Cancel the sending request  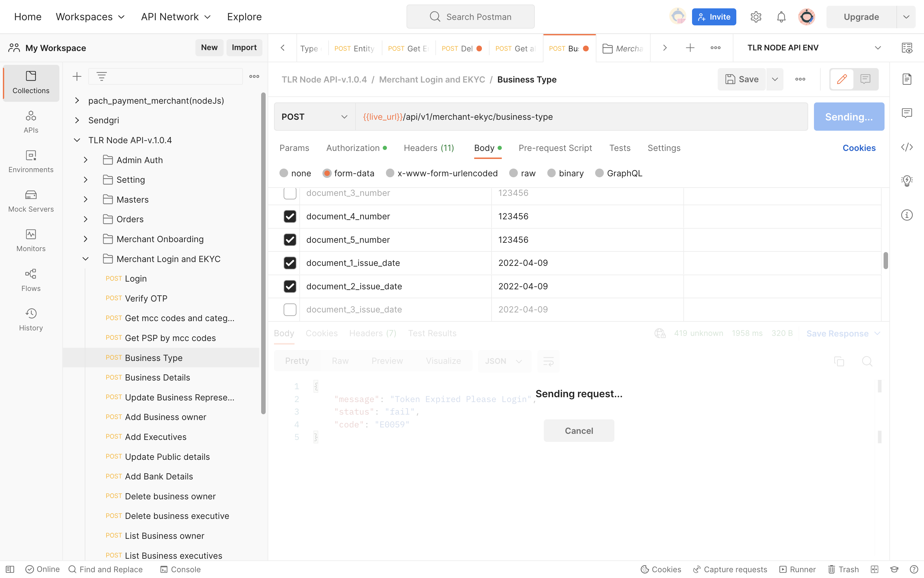(x=579, y=431)
